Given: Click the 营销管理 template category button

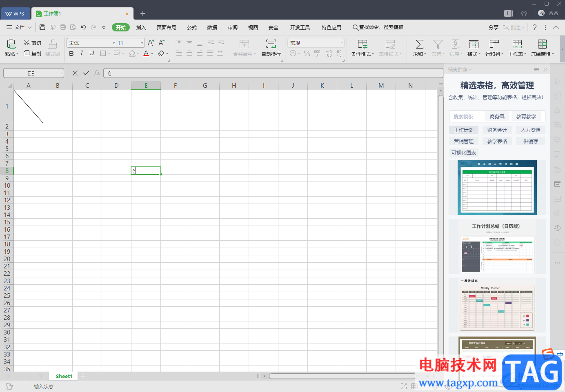Looking at the screenshot, I should click(x=464, y=141).
